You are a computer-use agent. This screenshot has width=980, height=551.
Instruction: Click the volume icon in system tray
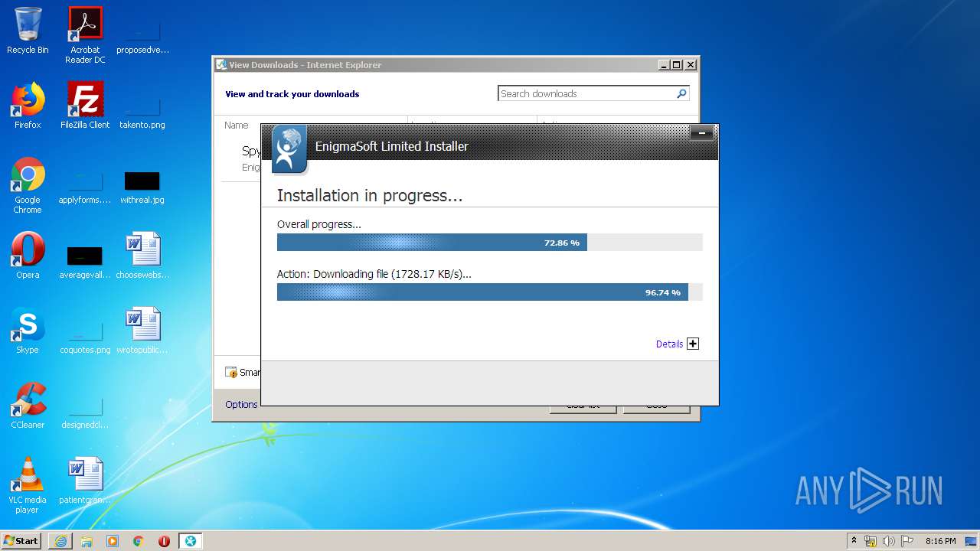(x=889, y=541)
